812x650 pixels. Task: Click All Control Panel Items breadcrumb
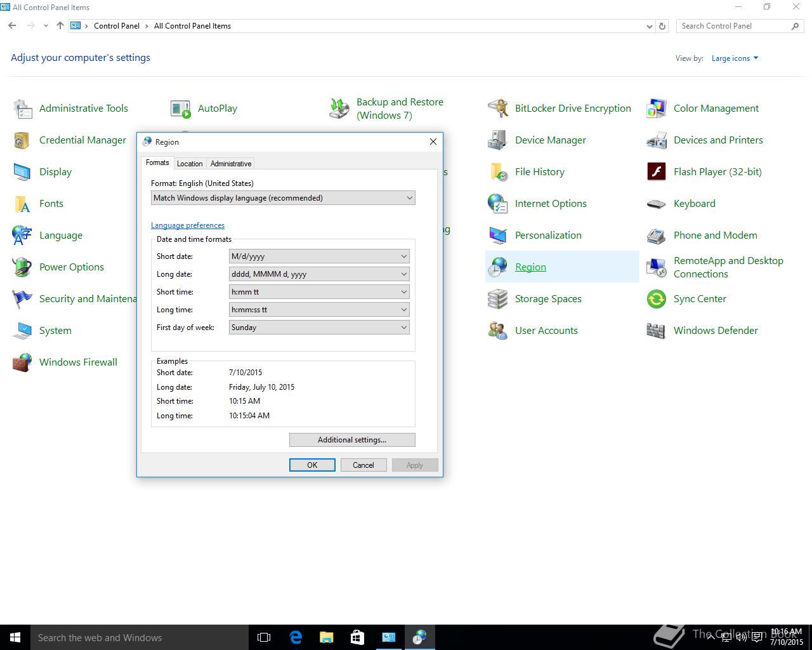192,26
